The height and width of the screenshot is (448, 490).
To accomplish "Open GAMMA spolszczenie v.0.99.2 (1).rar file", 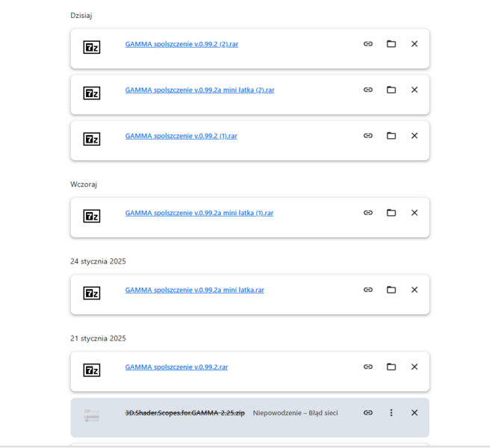I will (x=181, y=136).
